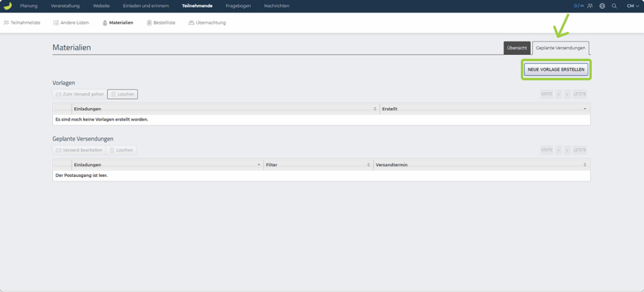Image resolution: width=644 pixels, height=292 pixels.
Task: Click ERSTE pagination in Vorlagen section
Action: coord(547,94)
